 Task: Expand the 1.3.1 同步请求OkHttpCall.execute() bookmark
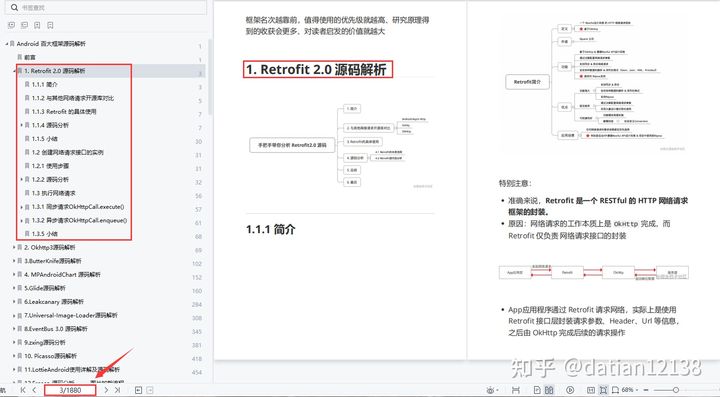coord(22,207)
